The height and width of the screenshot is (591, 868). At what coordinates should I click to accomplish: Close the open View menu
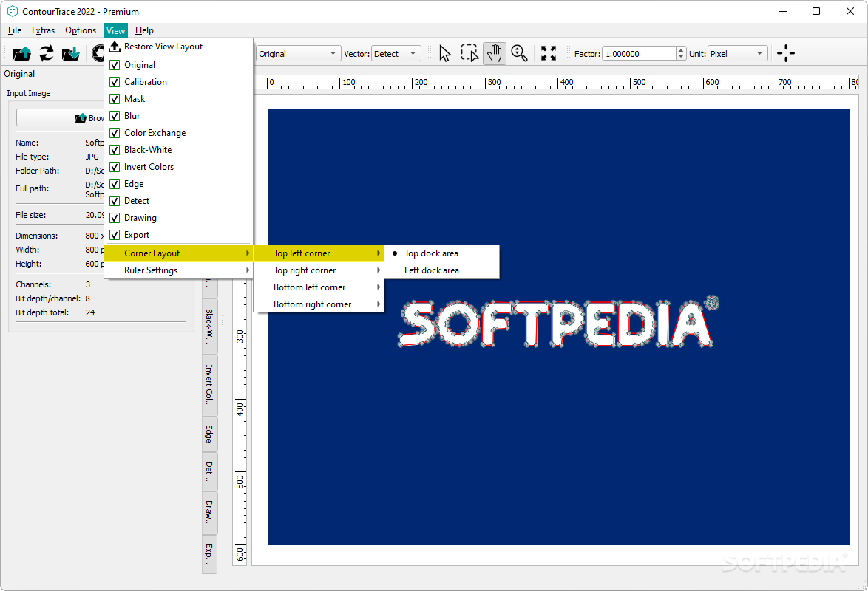[115, 30]
